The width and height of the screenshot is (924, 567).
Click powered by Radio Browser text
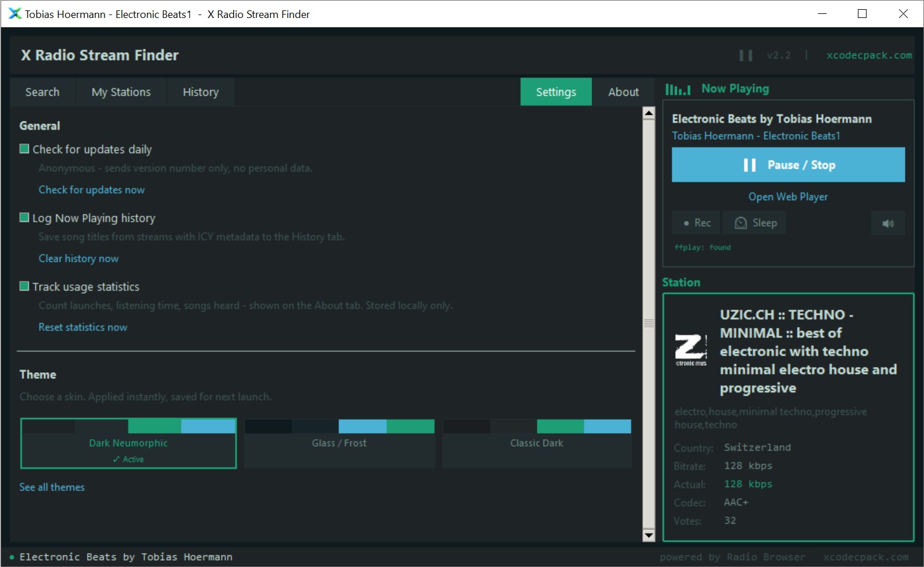[733, 557]
